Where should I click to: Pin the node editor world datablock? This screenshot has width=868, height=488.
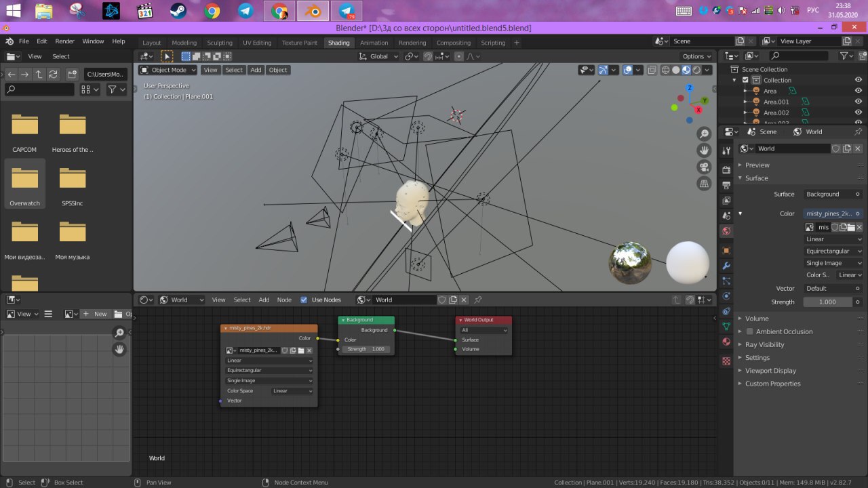pos(477,300)
